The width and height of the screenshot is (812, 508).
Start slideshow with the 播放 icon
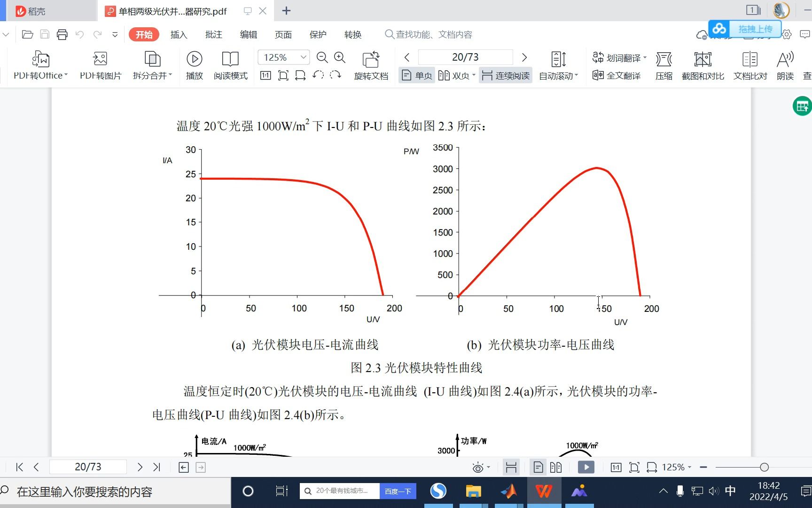(194, 65)
